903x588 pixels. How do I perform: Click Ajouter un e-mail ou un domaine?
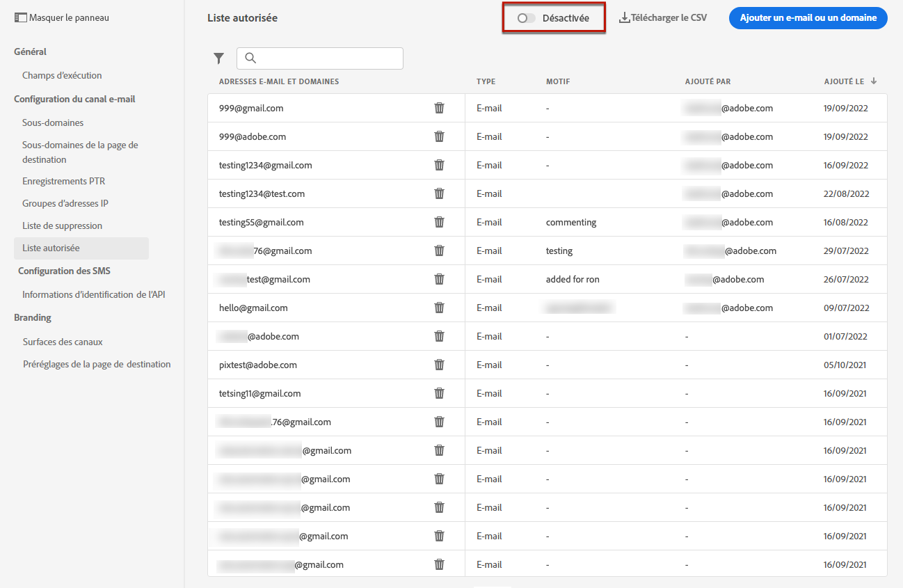808,18
